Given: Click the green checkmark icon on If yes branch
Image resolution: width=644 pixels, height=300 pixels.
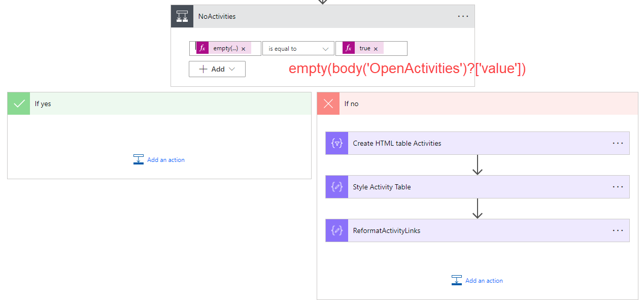Looking at the screenshot, I should coord(18,103).
